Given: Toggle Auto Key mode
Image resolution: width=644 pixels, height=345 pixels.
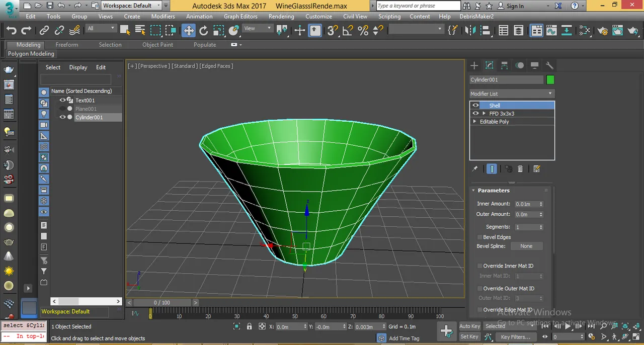Looking at the screenshot, I should 469,326.
